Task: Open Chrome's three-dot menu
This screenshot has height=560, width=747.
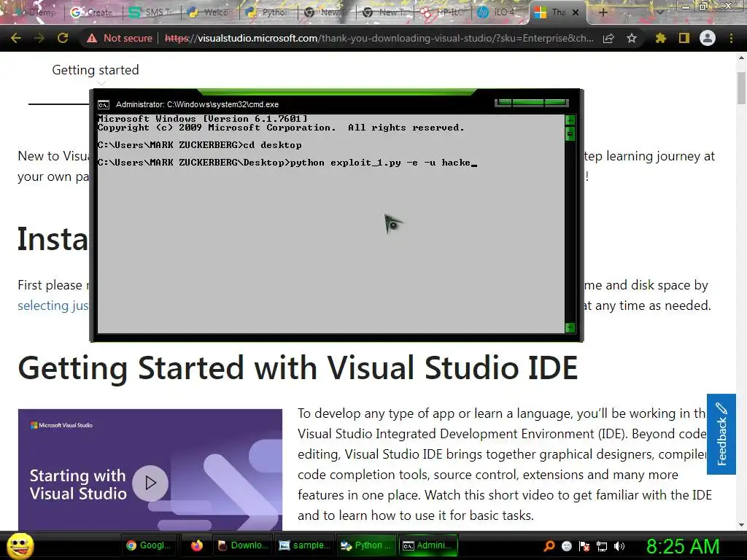Action: [x=731, y=38]
